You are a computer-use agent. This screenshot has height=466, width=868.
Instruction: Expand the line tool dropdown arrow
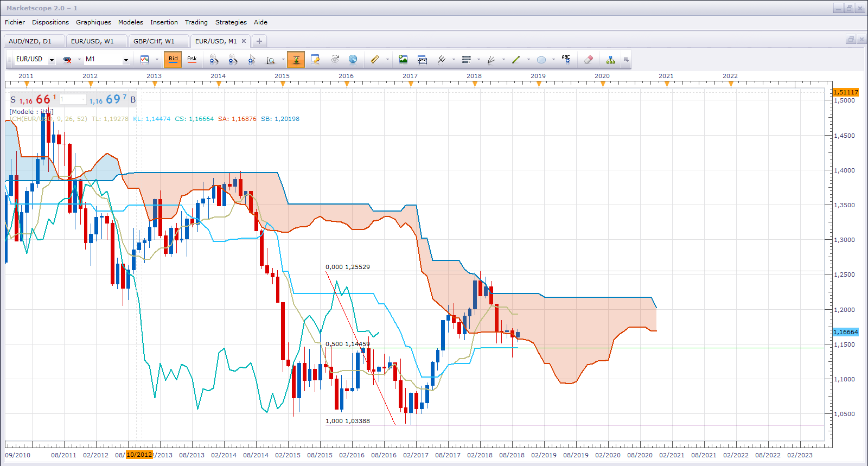click(528, 60)
